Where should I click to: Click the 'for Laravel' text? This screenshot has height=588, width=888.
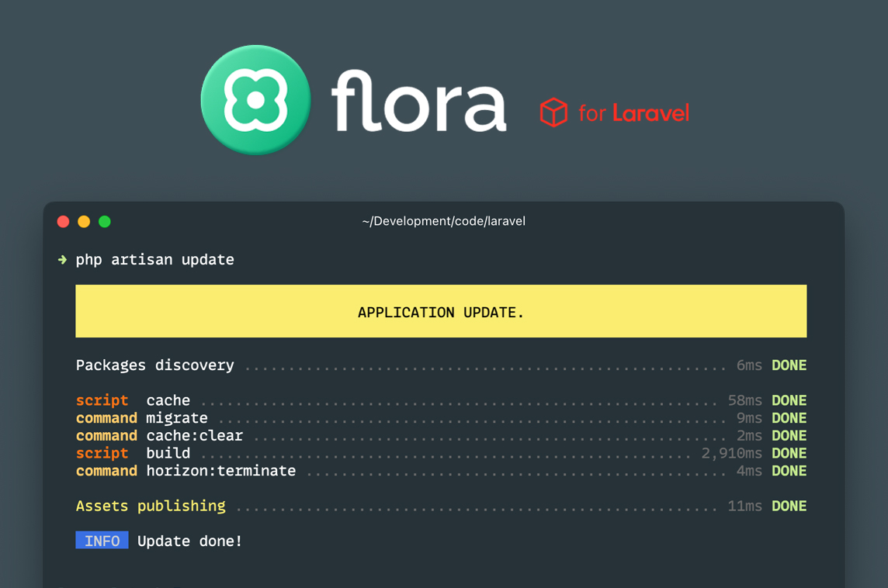tap(633, 113)
